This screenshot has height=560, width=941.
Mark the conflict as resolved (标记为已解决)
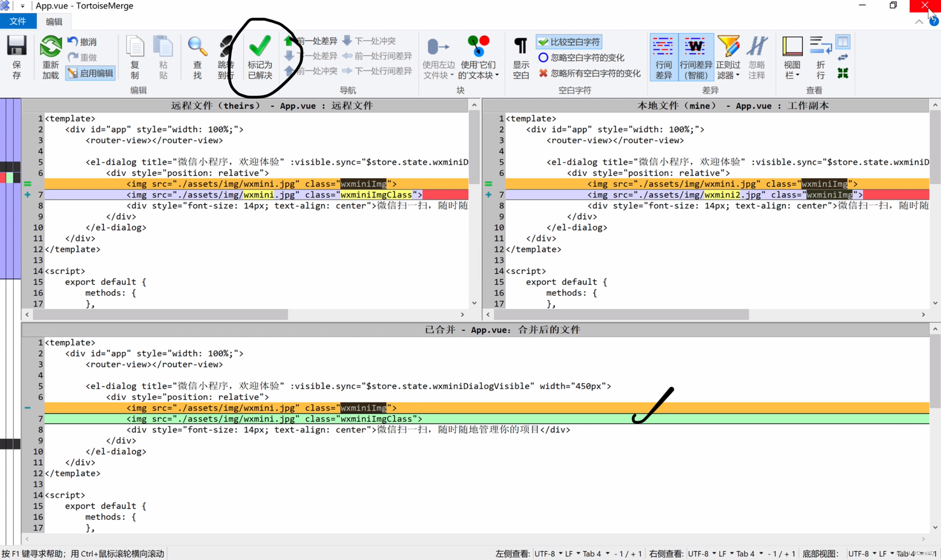pyautogui.click(x=260, y=57)
